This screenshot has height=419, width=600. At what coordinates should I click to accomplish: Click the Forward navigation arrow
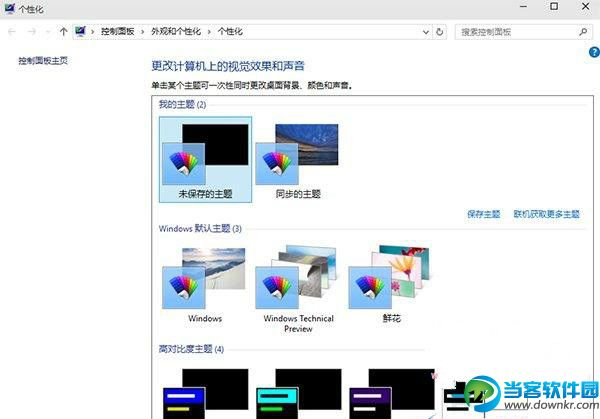(32, 31)
